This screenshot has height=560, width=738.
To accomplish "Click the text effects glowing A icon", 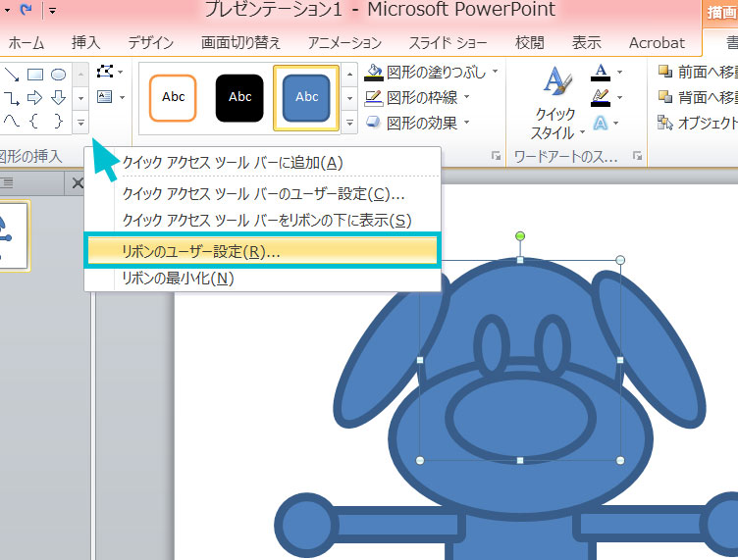I will coord(600,124).
